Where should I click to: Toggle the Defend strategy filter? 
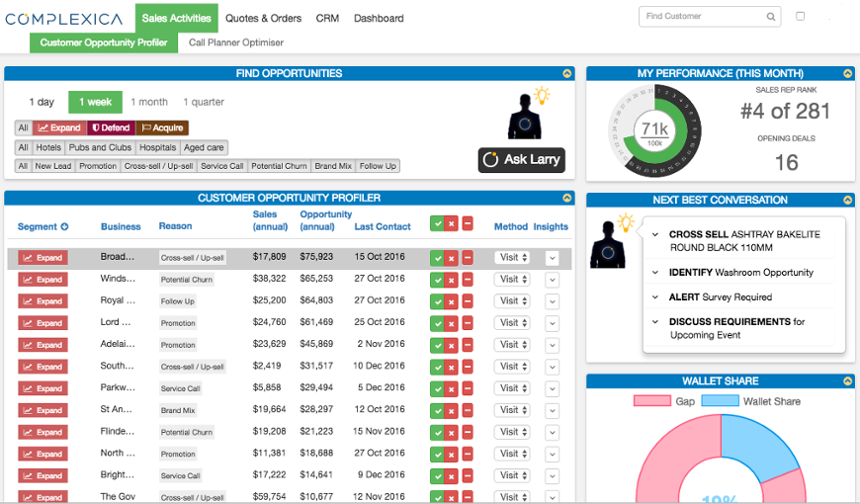pyautogui.click(x=111, y=128)
